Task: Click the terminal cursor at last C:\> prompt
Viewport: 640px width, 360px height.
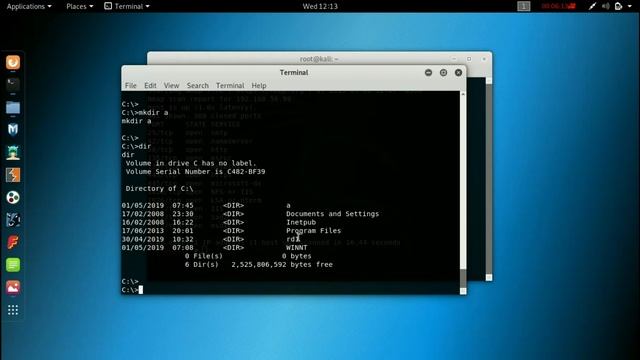Action: pos(141,290)
